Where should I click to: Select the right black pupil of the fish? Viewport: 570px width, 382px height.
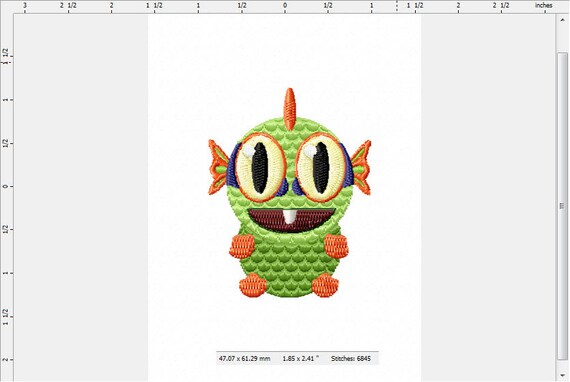point(321,167)
